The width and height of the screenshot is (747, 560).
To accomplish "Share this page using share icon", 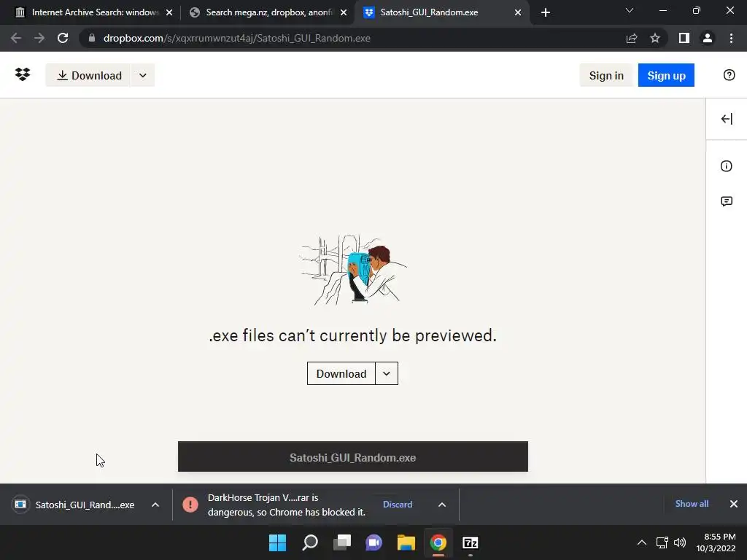I will click(x=632, y=38).
